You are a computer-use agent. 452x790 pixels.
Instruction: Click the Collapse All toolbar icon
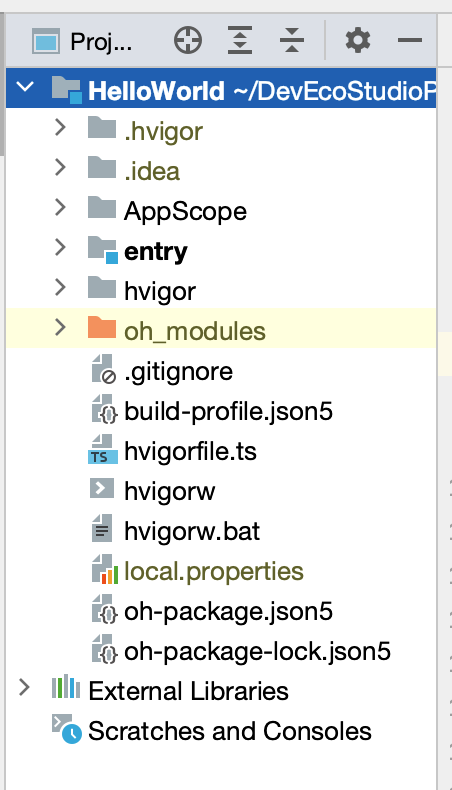pos(292,40)
